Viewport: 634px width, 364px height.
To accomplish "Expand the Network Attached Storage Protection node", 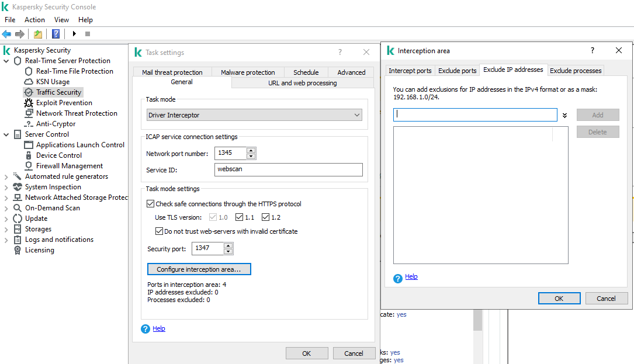I will coord(6,197).
